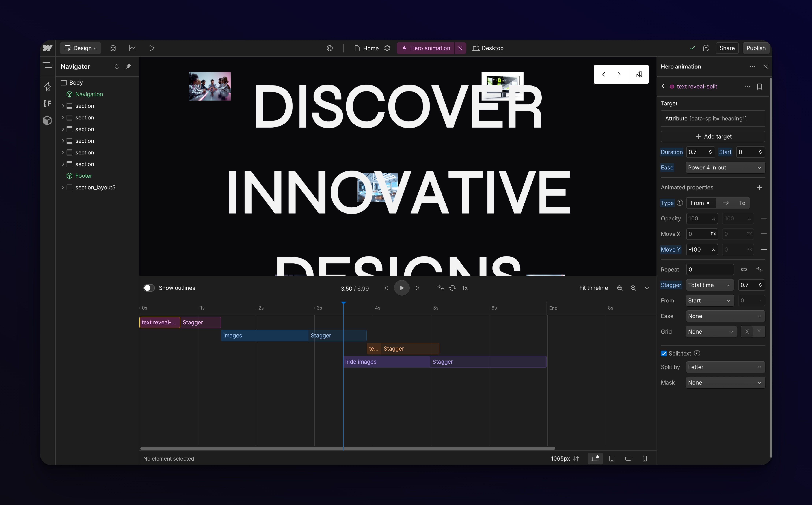
Task: Toggle timeline loop playback icon
Action: (x=452, y=288)
